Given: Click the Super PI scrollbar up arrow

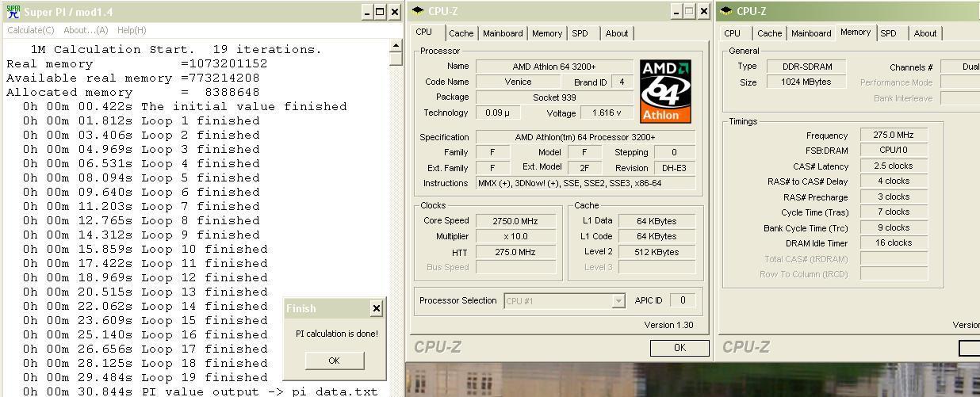Looking at the screenshot, I should 396,46.
